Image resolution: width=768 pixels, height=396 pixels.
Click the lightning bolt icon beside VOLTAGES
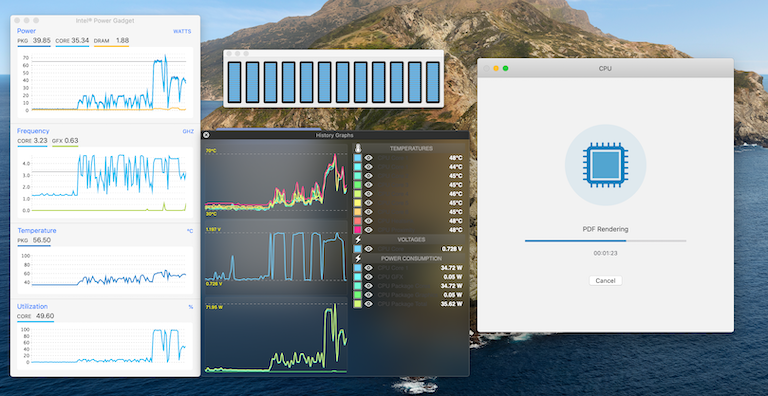[x=358, y=239]
